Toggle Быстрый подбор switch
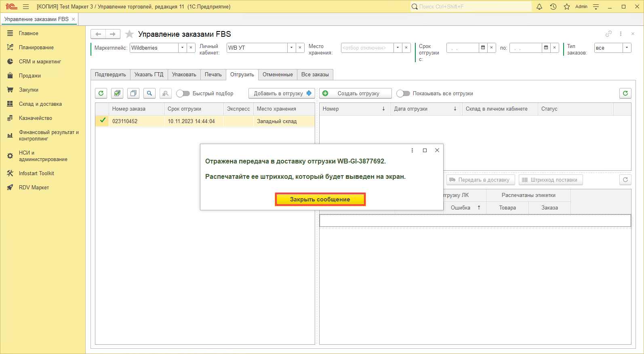Image resolution: width=644 pixels, height=354 pixels. 183,93
